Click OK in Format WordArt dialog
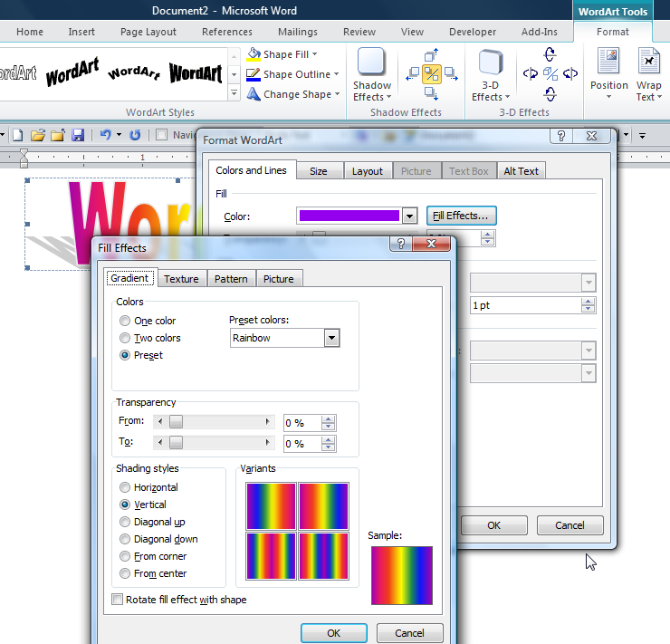The height and width of the screenshot is (644, 670). tap(494, 525)
